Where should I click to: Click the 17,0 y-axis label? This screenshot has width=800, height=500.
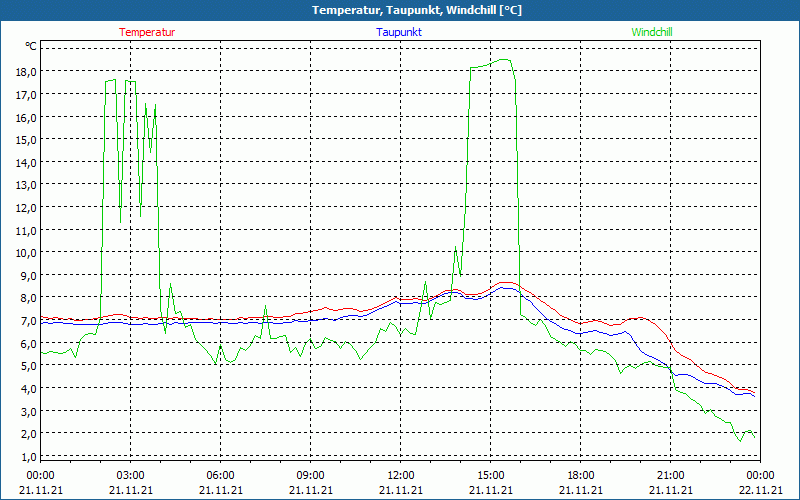click(26, 94)
